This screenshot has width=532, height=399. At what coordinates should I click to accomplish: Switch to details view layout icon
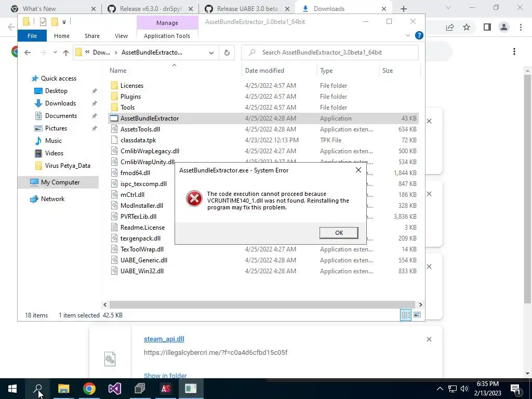click(x=406, y=315)
